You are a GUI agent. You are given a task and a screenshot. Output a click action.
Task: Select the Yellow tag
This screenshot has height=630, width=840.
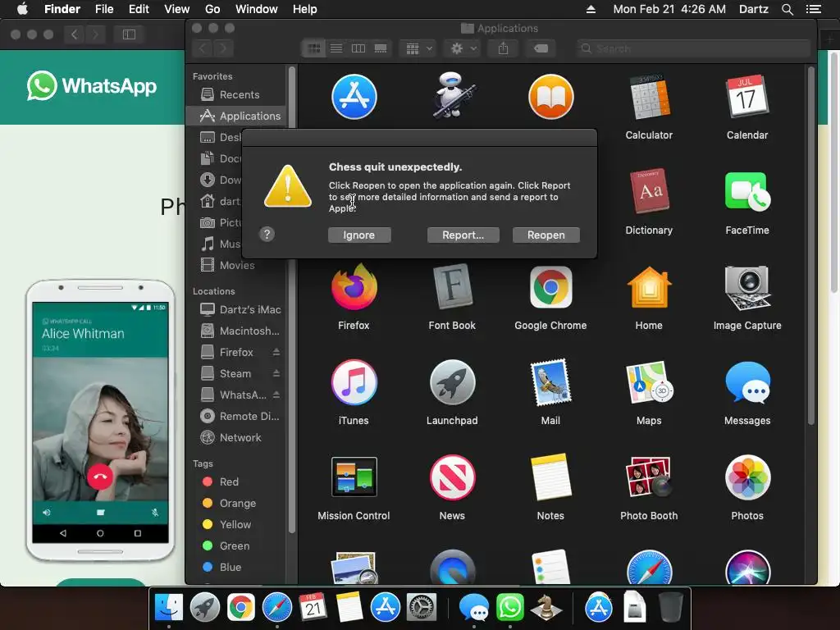tap(236, 524)
